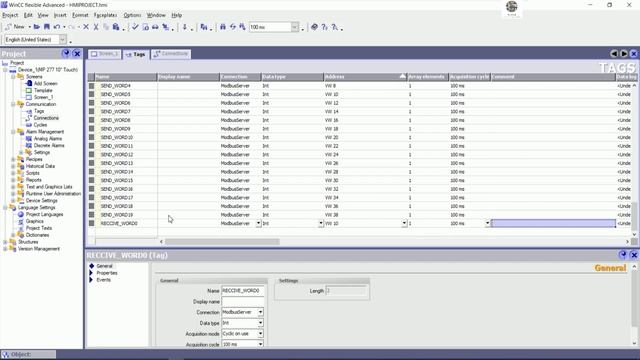The image size is (640, 360).
Task: Expand the Historical Data folder
Action: coord(13,166)
